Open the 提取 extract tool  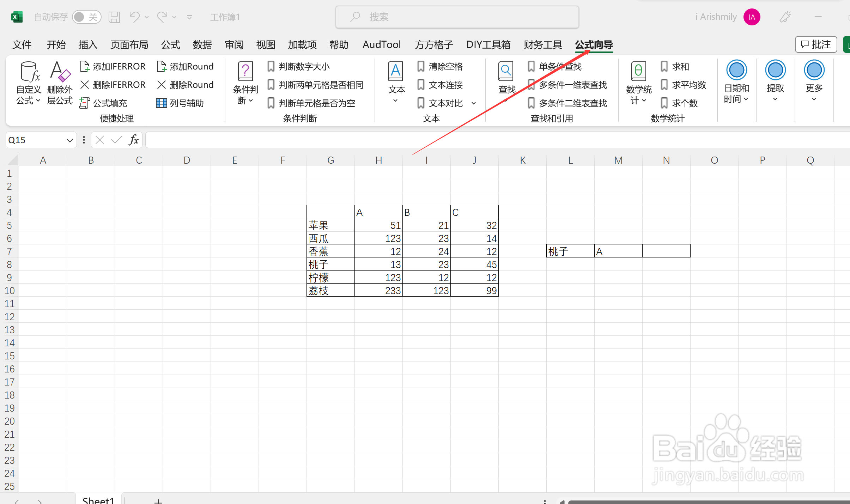coord(775,82)
